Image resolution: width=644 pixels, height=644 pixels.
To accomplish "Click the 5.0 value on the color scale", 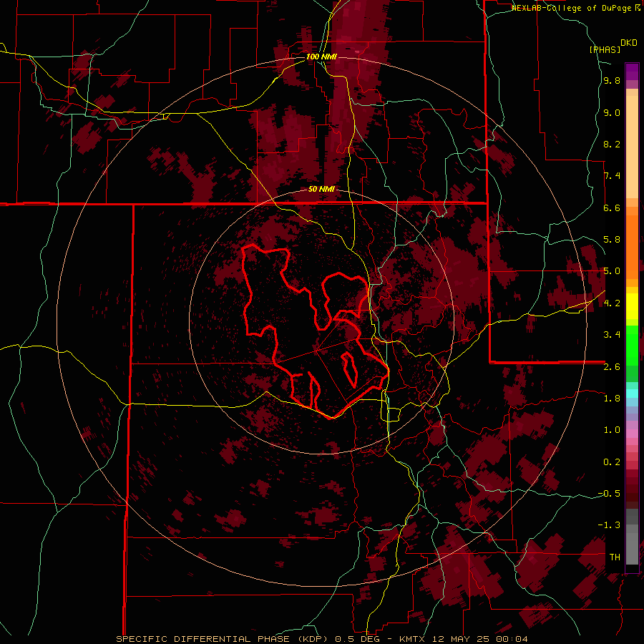I will point(612,271).
